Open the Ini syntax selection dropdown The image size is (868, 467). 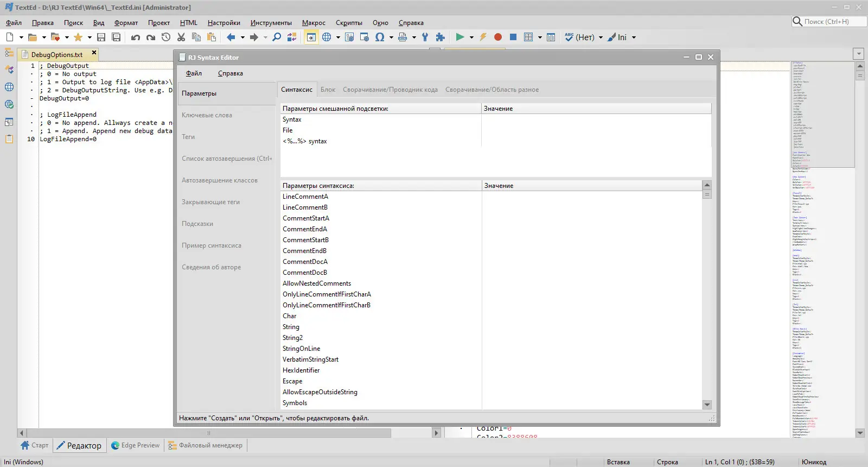click(x=634, y=37)
